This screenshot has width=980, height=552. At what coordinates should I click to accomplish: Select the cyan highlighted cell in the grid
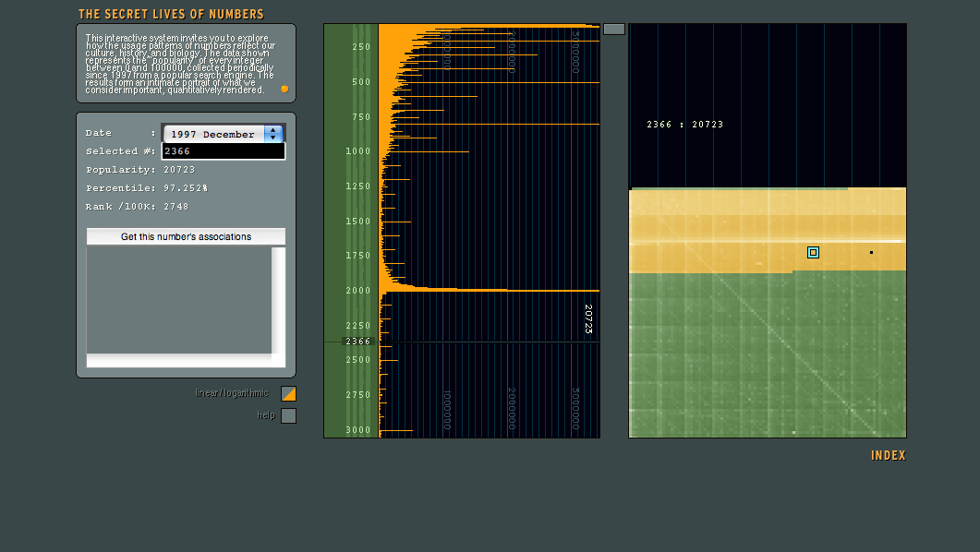(x=813, y=252)
